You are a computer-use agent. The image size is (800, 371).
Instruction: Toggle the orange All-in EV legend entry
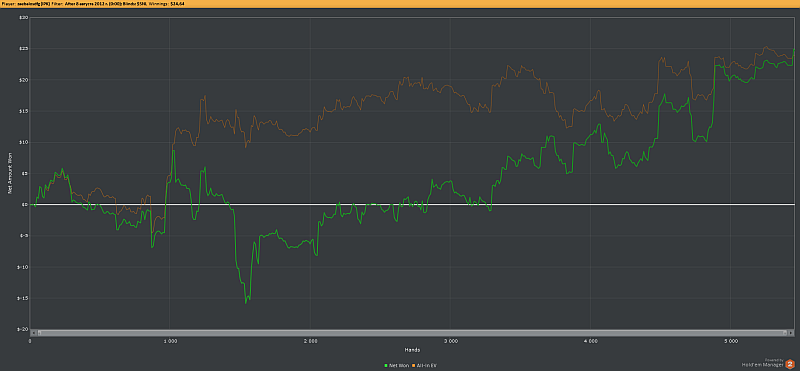pyautogui.click(x=425, y=366)
